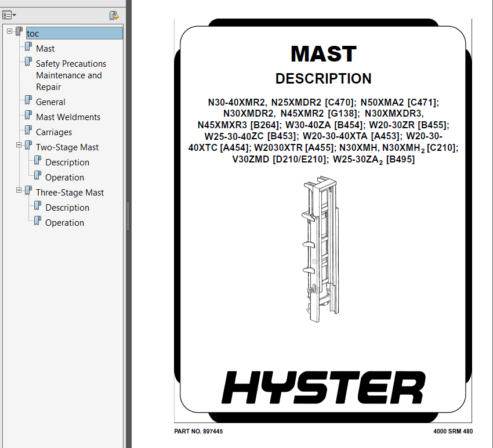Image resolution: width=493 pixels, height=448 pixels.
Task: Open the Mast bookmark
Action: pos(45,49)
